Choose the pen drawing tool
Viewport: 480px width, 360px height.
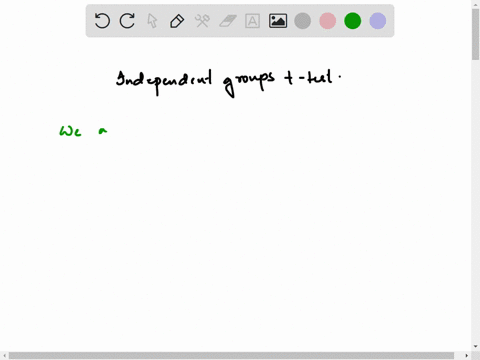pos(177,21)
